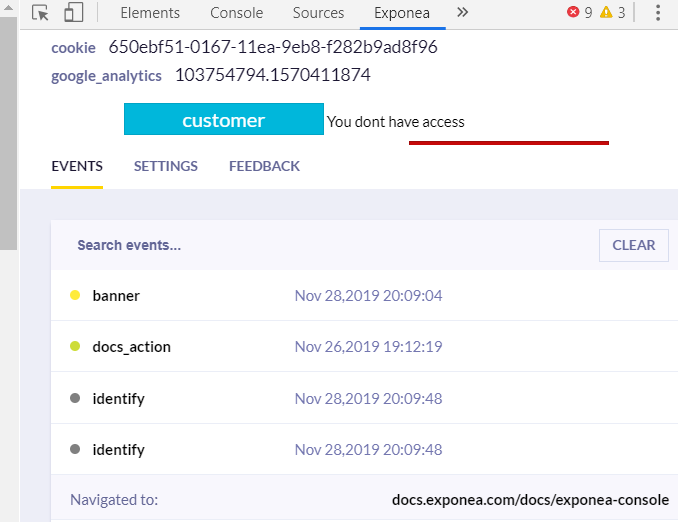Open the SETTINGS tab
The image size is (678, 522).
(166, 167)
